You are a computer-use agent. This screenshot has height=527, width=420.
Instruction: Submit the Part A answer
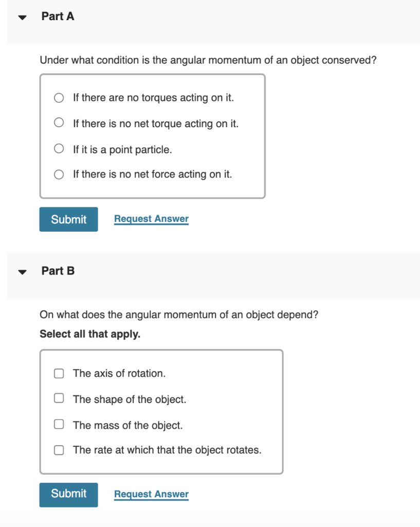(68, 219)
